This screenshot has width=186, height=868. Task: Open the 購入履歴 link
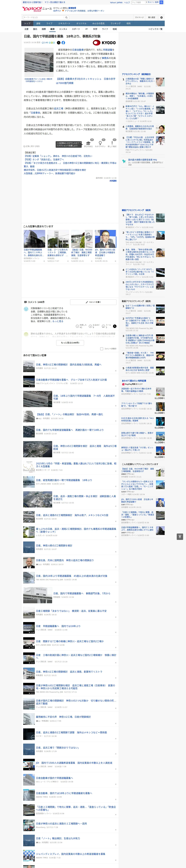click(152, 18)
